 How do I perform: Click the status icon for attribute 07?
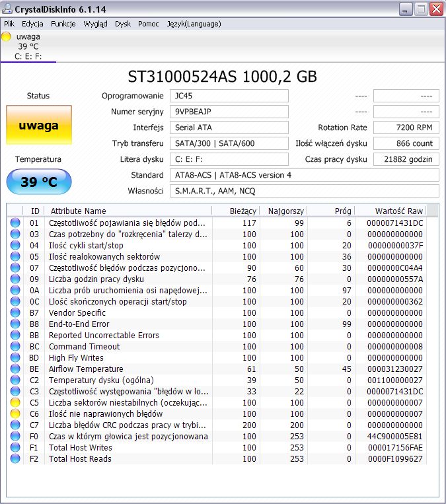(x=15, y=268)
